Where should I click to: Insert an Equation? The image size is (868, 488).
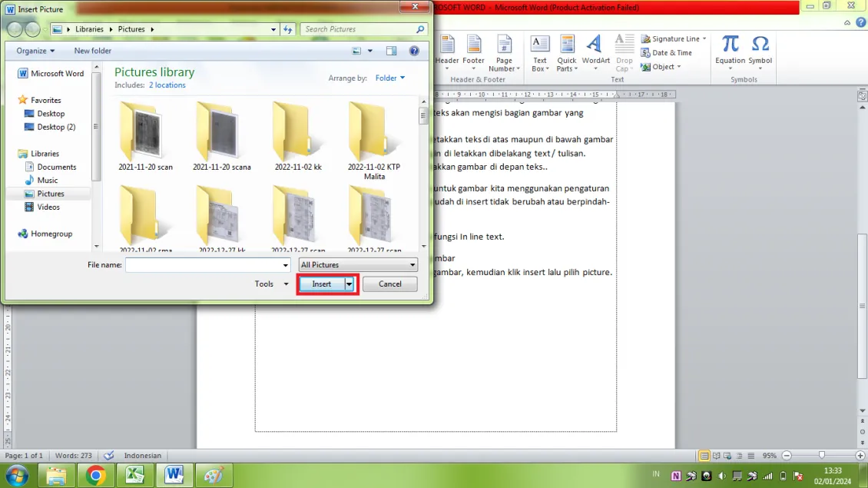[731, 52]
